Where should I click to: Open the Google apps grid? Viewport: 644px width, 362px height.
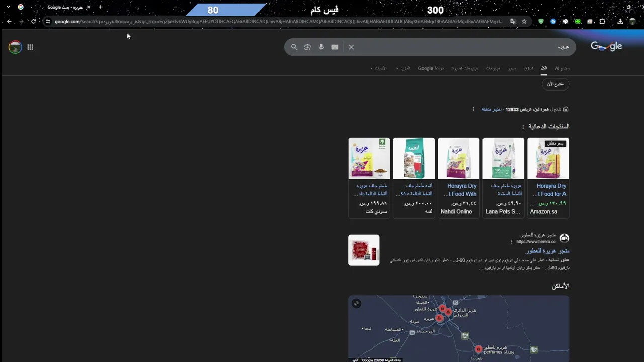30,47
